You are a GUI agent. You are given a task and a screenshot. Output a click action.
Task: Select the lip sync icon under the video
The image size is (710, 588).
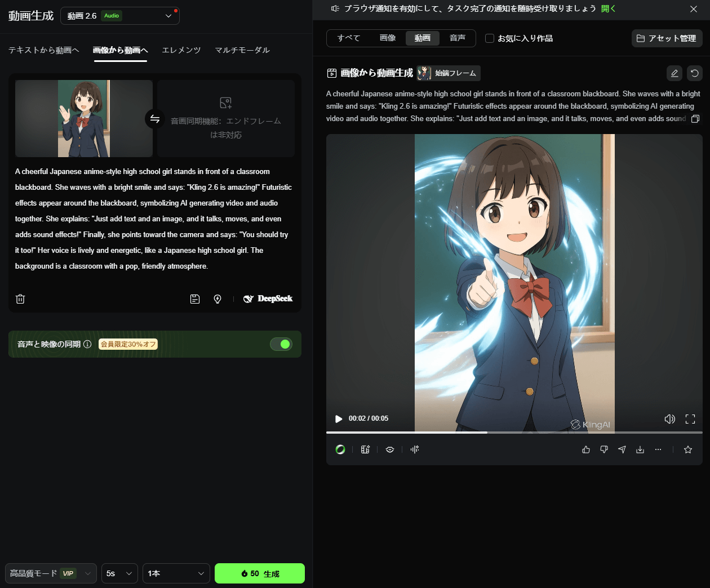point(389,449)
